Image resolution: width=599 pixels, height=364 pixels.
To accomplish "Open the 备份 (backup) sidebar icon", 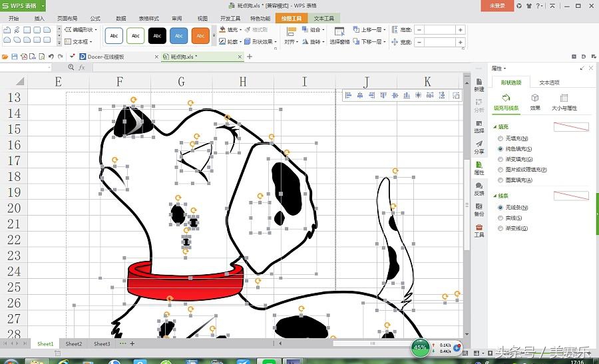I will (479, 210).
